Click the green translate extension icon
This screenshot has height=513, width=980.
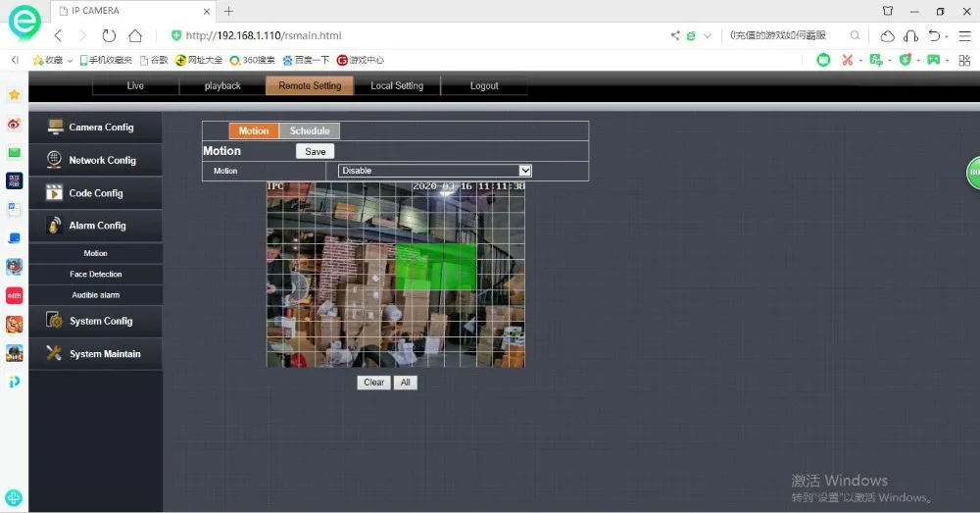(x=876, y=60)
